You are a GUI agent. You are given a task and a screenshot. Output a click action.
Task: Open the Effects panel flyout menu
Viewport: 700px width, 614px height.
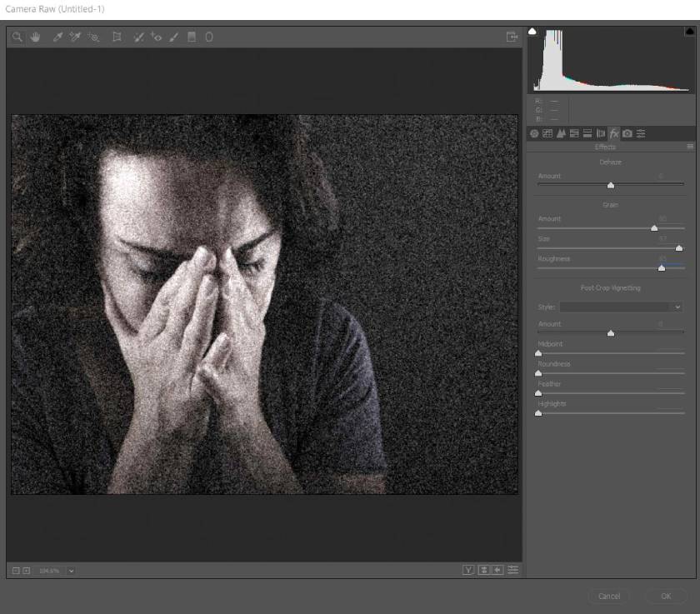pyautogui.click(x=690, y=147)
